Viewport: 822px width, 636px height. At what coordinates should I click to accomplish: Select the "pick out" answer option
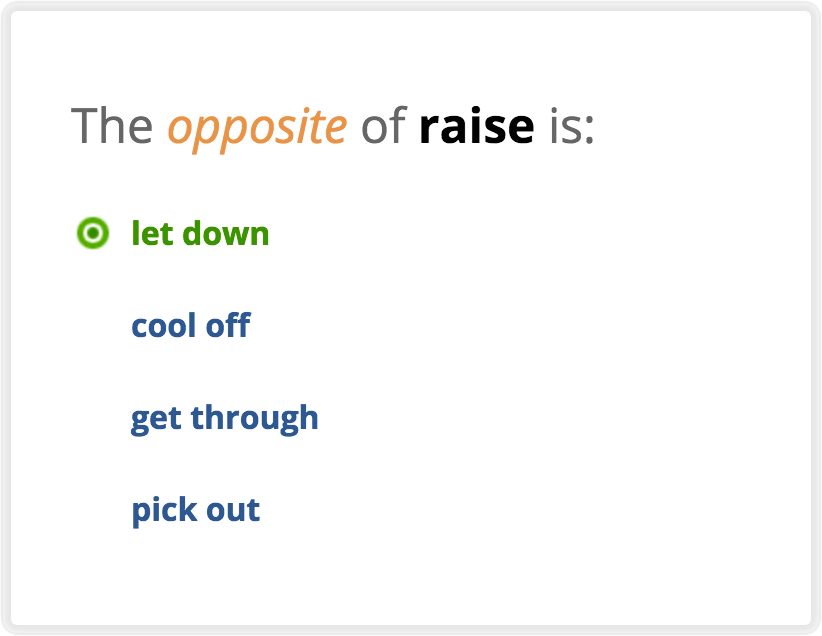(x=195, y=510)
